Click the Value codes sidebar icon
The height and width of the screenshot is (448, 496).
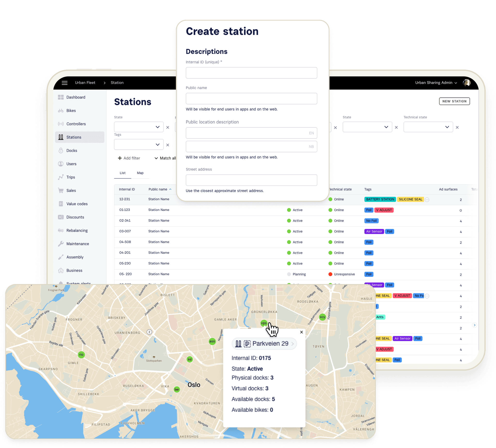point(61,204)
